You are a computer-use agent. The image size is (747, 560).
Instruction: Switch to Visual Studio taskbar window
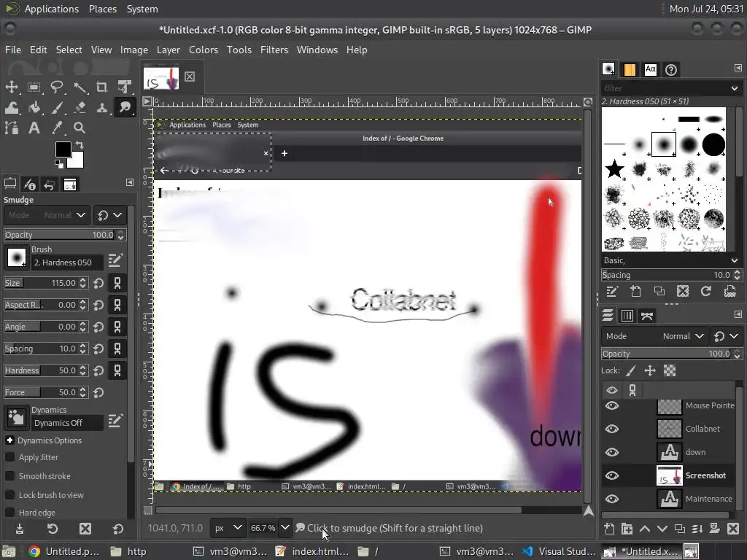559,551
